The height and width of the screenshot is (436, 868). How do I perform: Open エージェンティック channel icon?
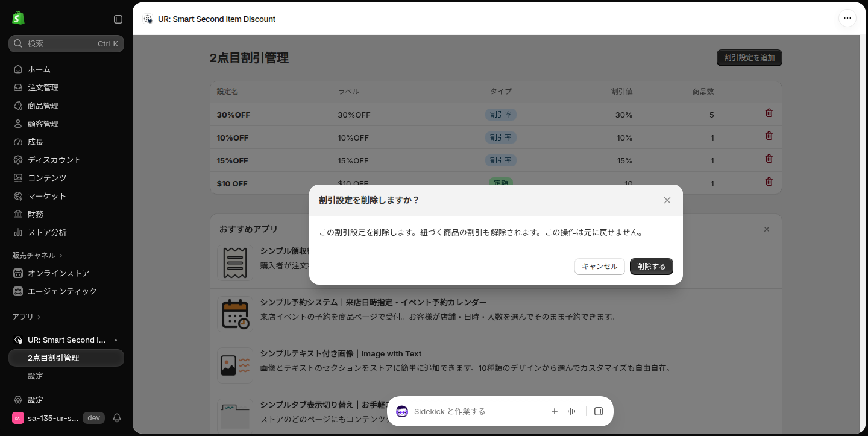coord(18,291)
